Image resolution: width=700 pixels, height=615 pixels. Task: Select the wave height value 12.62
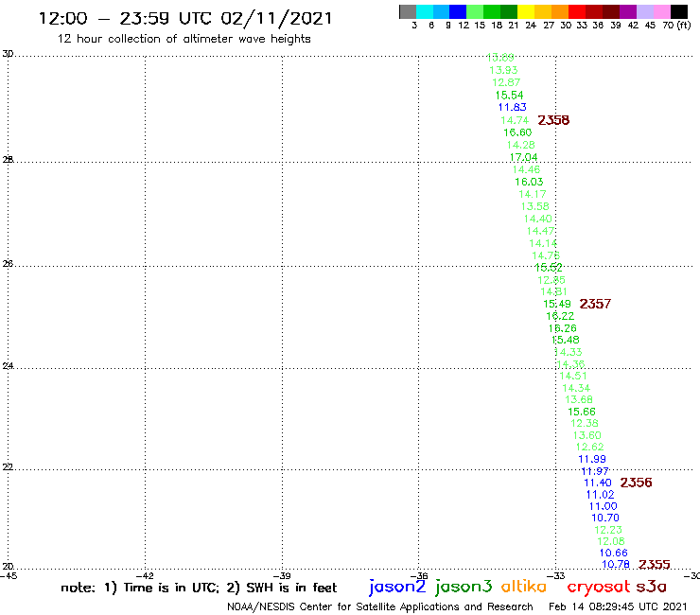589,448
